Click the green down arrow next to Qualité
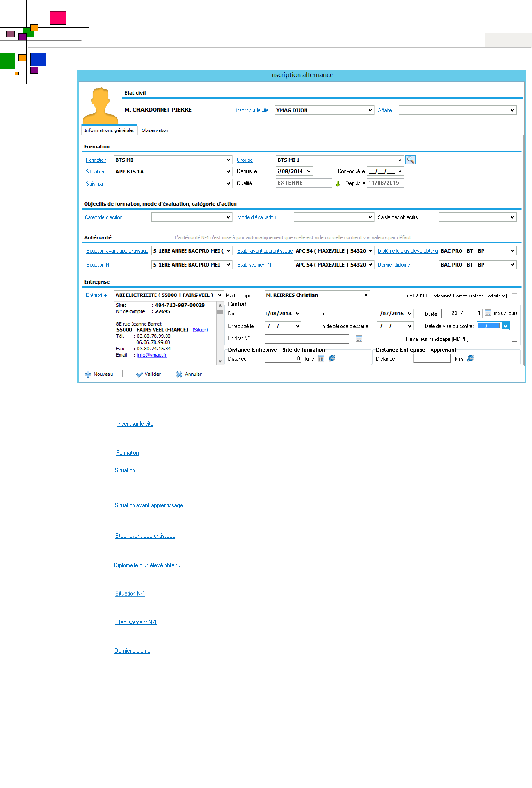The height and width of the screenshot is (788, 532). pyautogui.click(x=338, y=183)
